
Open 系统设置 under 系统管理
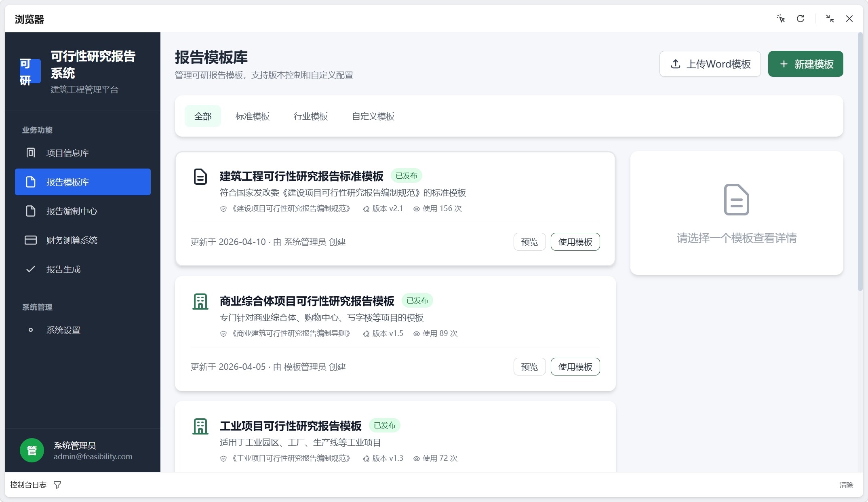[64, 330]
